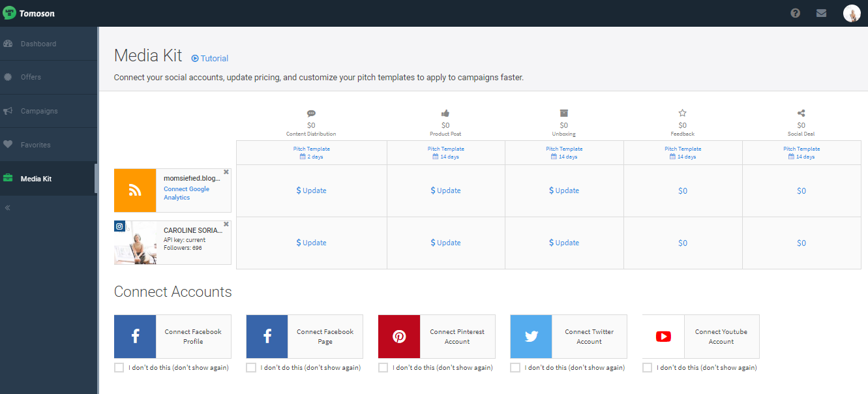Click the orange RSS blog icon
The height and width of the screenshot is (394, 868).
pyautogui.click(x=135, y=190)
